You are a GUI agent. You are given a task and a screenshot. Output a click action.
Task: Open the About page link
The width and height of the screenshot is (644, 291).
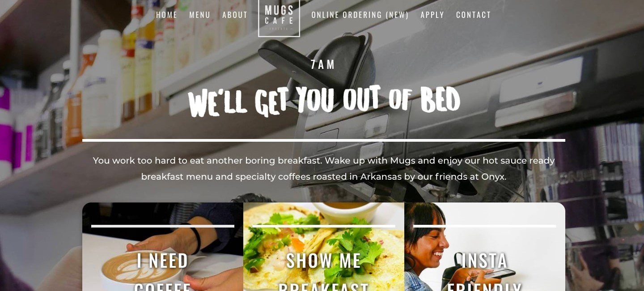235,15
